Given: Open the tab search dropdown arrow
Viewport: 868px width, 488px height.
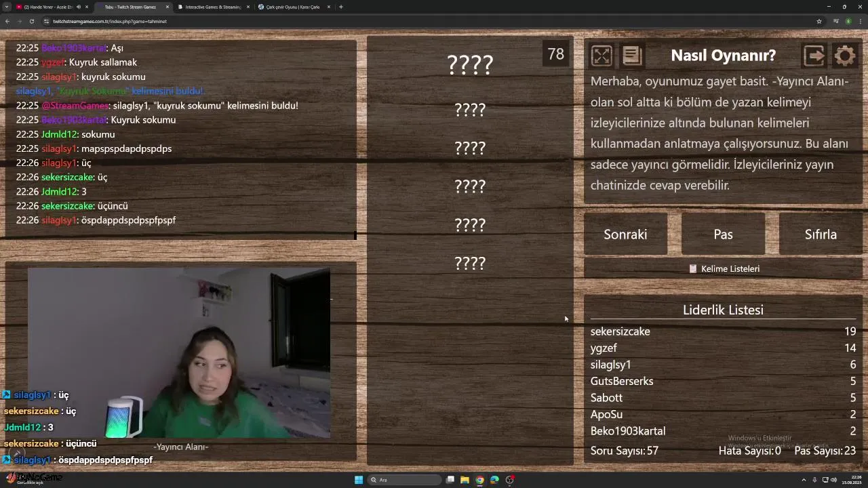Looking at the screenshot, I should (x=7, y=7).
